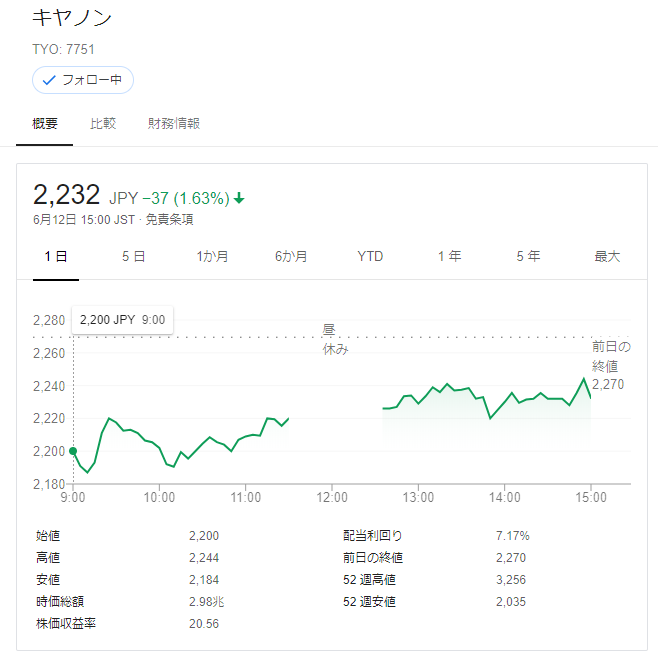Click the 始値 value 2,200

(204, 536)
